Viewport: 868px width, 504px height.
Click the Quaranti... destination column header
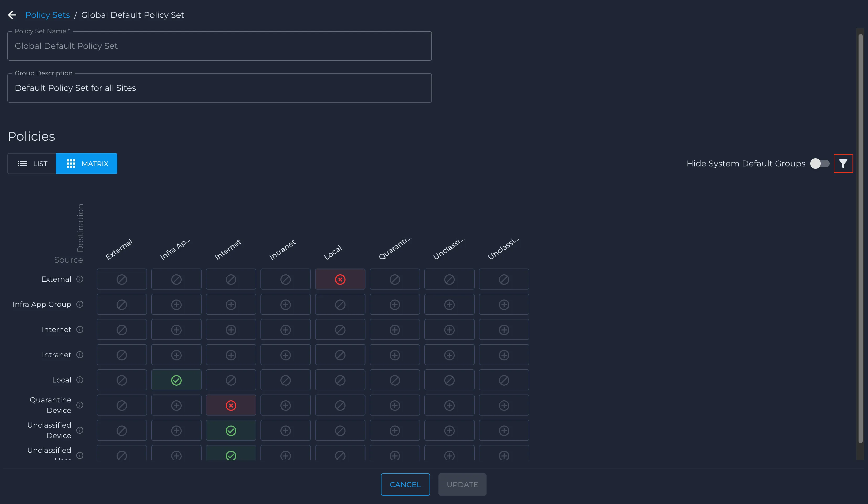(x=395, y=248)
